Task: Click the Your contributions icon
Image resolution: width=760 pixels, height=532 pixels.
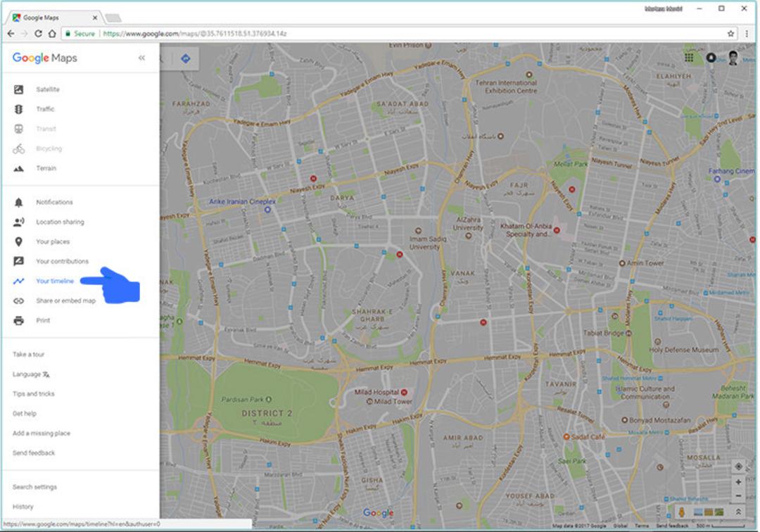Action: point(18,262)
